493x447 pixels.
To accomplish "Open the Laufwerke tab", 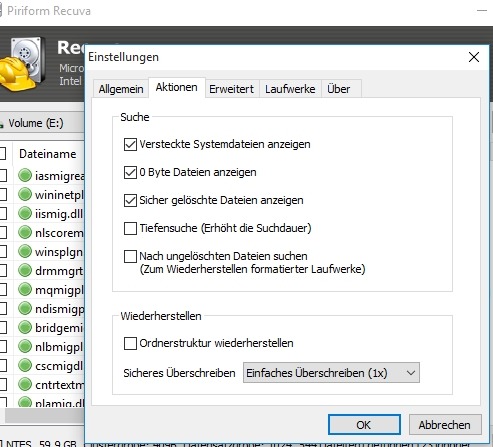I will [290, 89].
